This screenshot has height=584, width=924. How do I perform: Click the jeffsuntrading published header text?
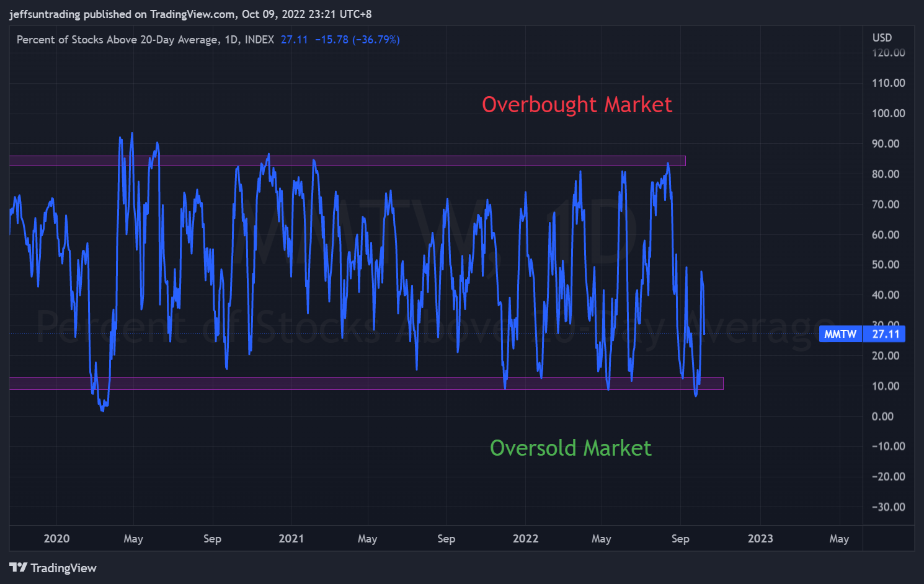point(190,14)
